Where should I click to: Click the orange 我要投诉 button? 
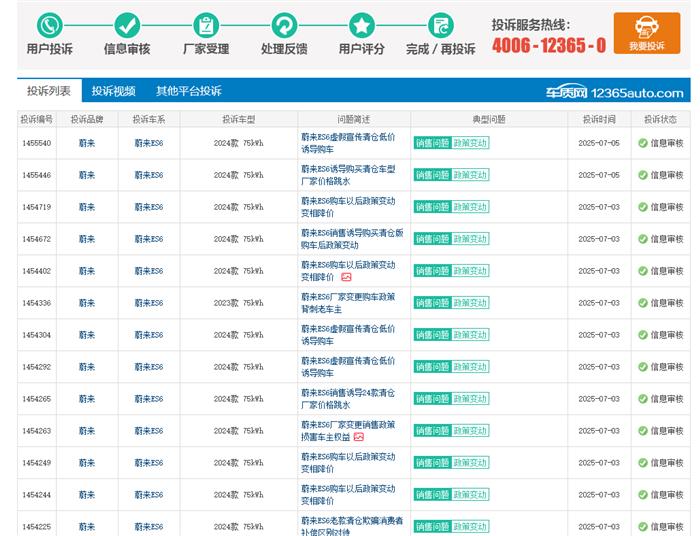click(x=647, y=33)
